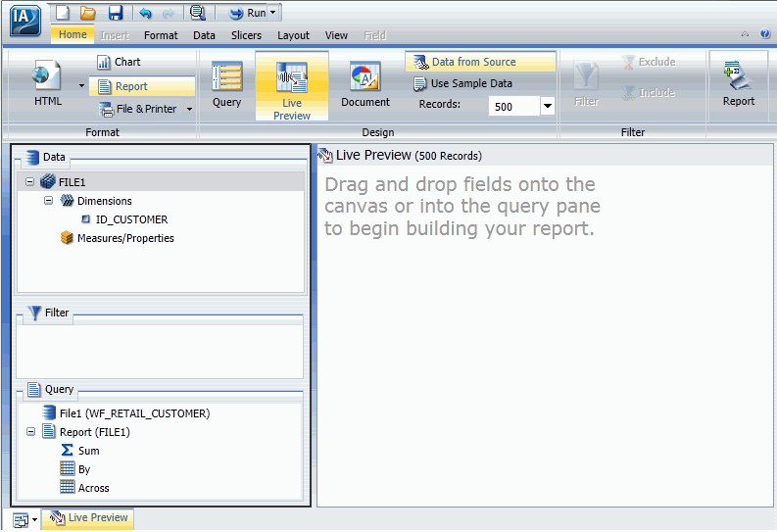Click the Report button at ribbon right

(x=739, y=83)
